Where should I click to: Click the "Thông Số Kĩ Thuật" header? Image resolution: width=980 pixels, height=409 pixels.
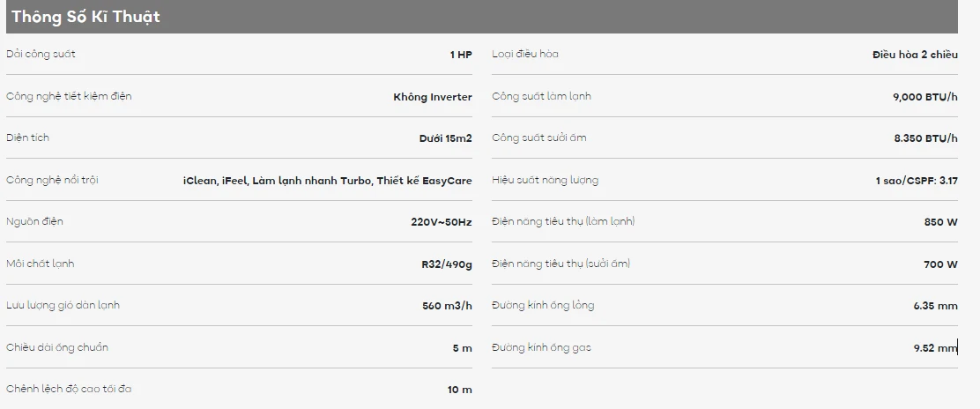click(x=85, y=17)
